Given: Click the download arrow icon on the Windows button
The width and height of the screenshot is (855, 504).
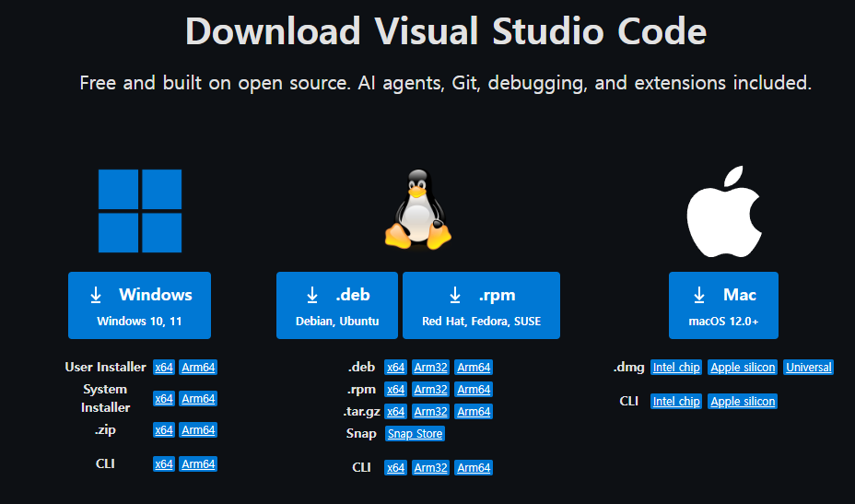Looking at the screenshot, I should (96, 295).
